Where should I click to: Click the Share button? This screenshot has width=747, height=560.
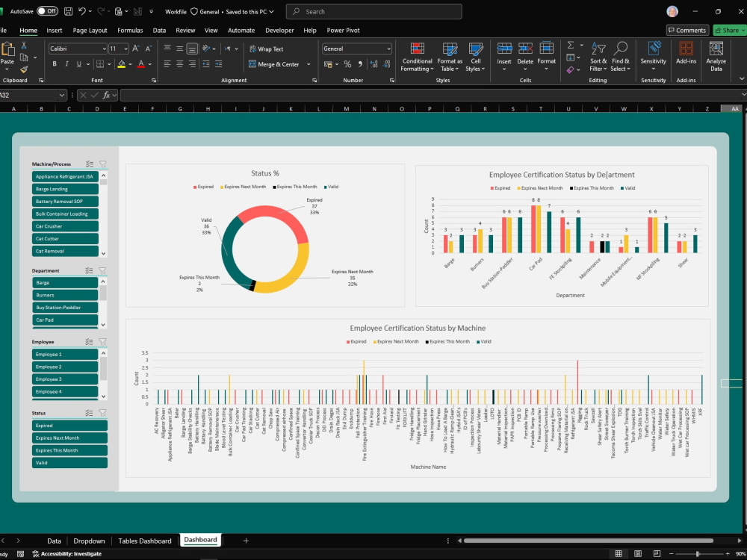pos(731,30)
